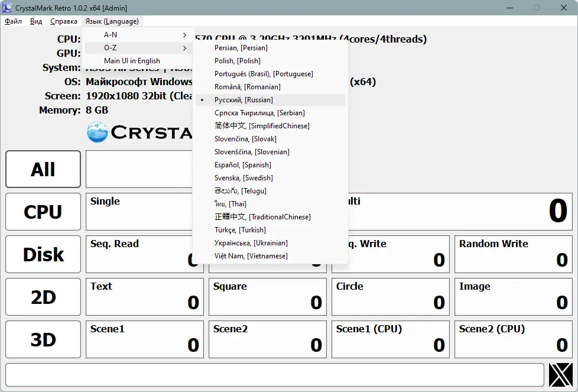Image resolution: width=578 pixels, height=392 pixels.
Task: Open the Файл menu
Action: (x=13, y=21)
